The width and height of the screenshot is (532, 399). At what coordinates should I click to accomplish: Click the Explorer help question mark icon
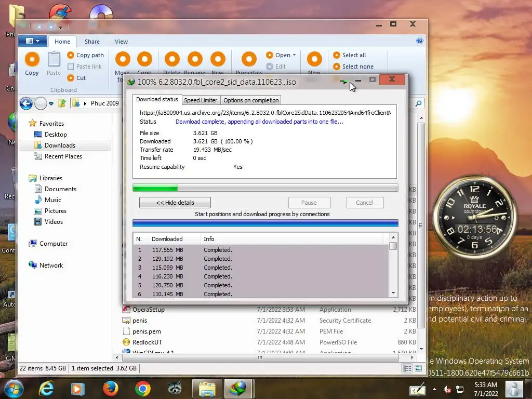(420, 41)
